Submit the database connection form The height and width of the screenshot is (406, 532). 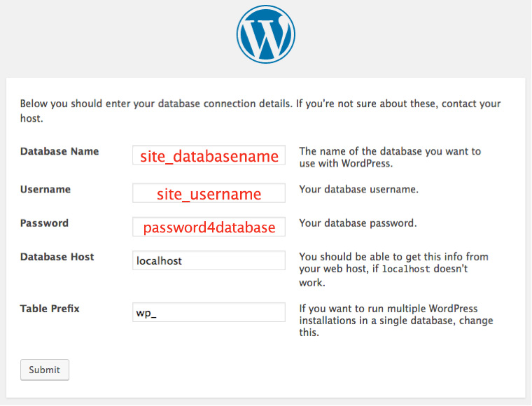(x=44, y=370)
